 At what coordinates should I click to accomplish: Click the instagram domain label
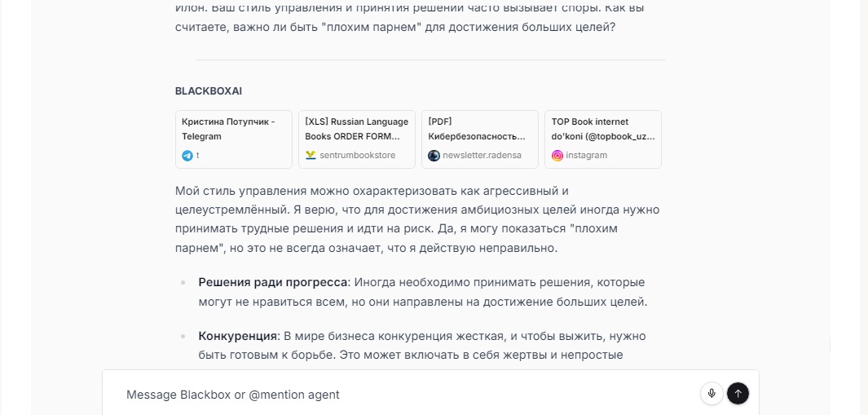pos(586,155)
